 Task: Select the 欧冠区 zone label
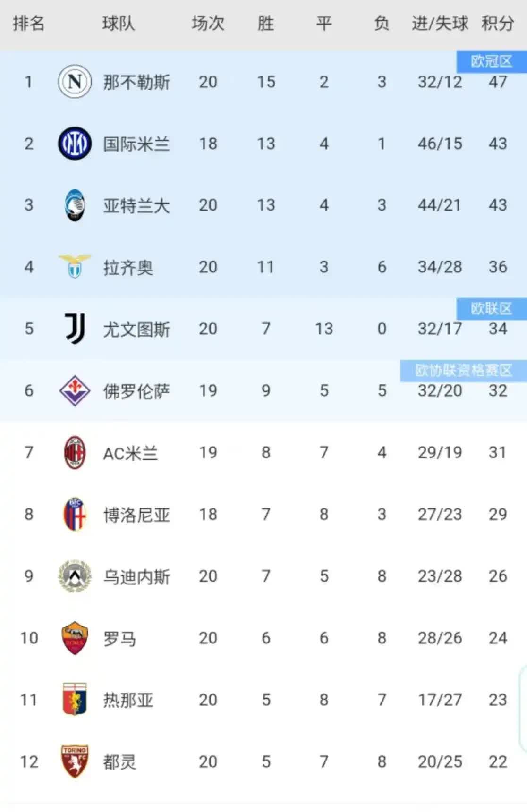(x=491, y=61)
